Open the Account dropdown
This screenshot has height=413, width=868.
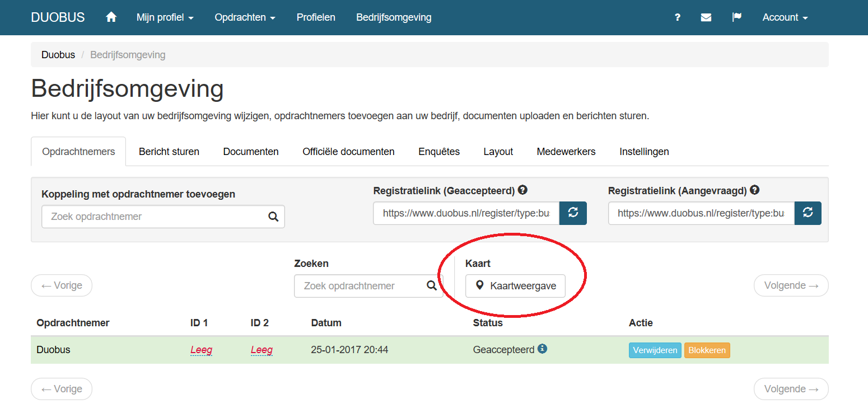point(785,17)
